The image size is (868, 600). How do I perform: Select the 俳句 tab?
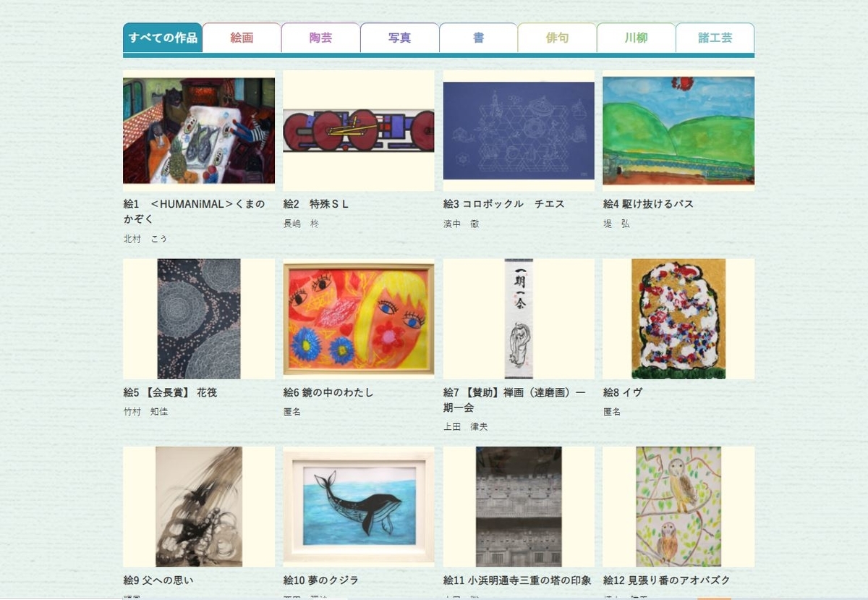(x=557, y=38)
